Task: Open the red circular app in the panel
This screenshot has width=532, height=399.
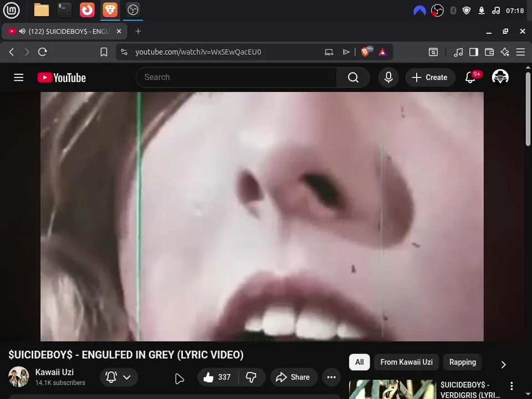Action: pyautogui.click(x=87, y=10)
